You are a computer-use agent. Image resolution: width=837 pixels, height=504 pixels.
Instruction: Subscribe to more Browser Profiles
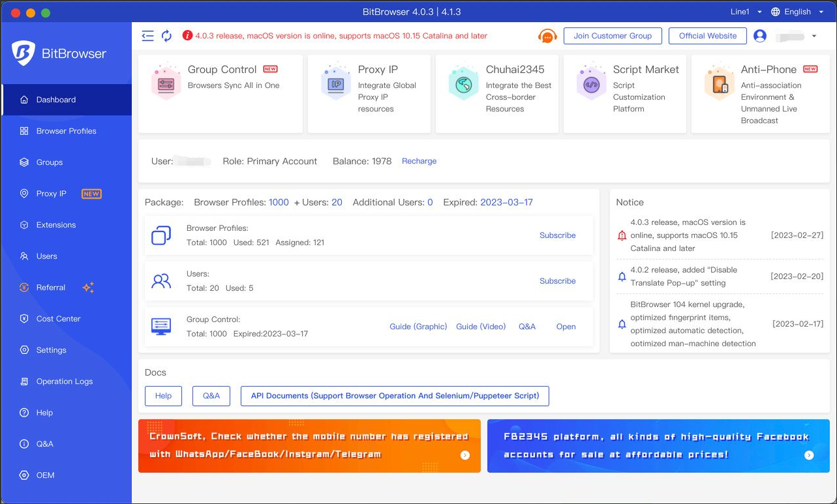pyautogui.click(x=557, y=235)
